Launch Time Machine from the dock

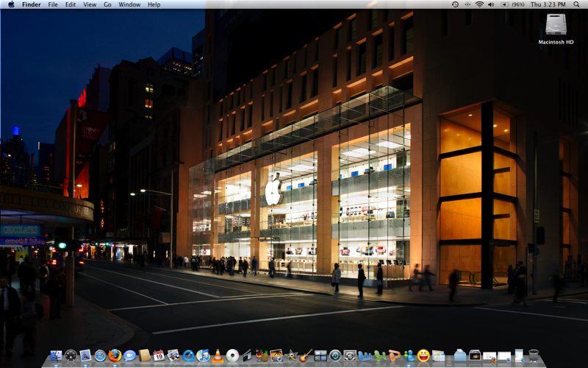[x=335, y=355]
